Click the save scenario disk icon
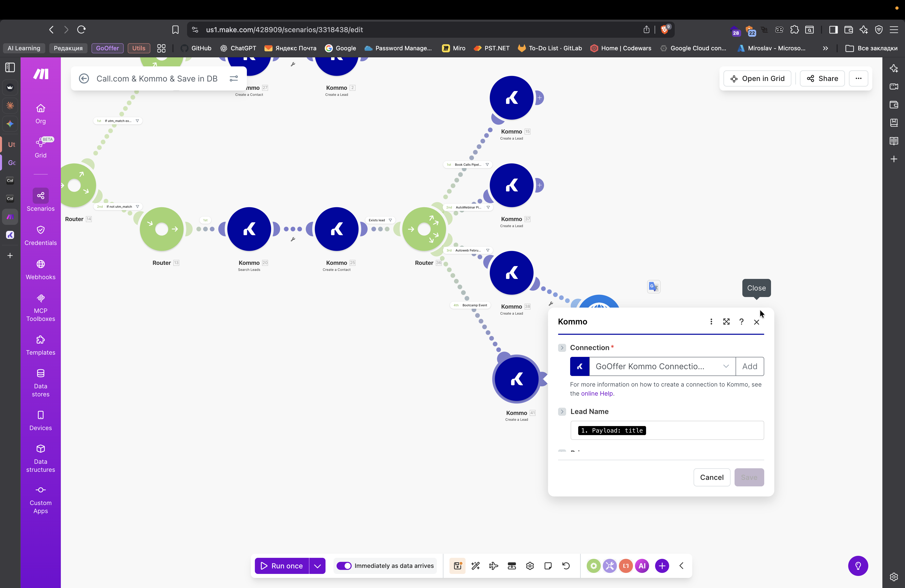 coord(458,566)
